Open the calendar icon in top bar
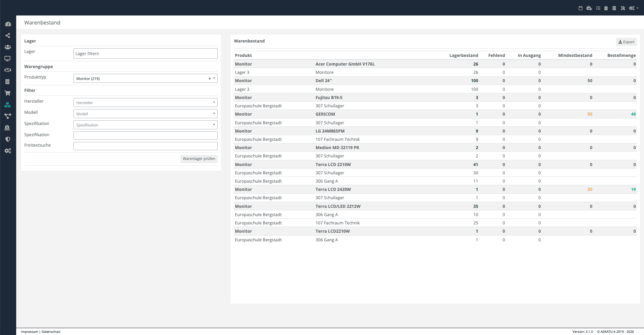The width and height of the screenshot is (644, 335). point(580,8)
